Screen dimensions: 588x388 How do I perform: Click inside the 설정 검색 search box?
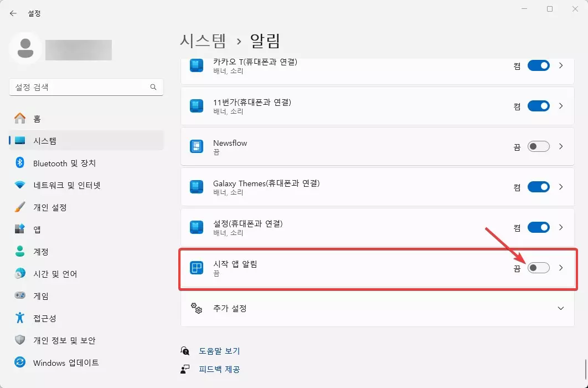[x=83, y=87]
